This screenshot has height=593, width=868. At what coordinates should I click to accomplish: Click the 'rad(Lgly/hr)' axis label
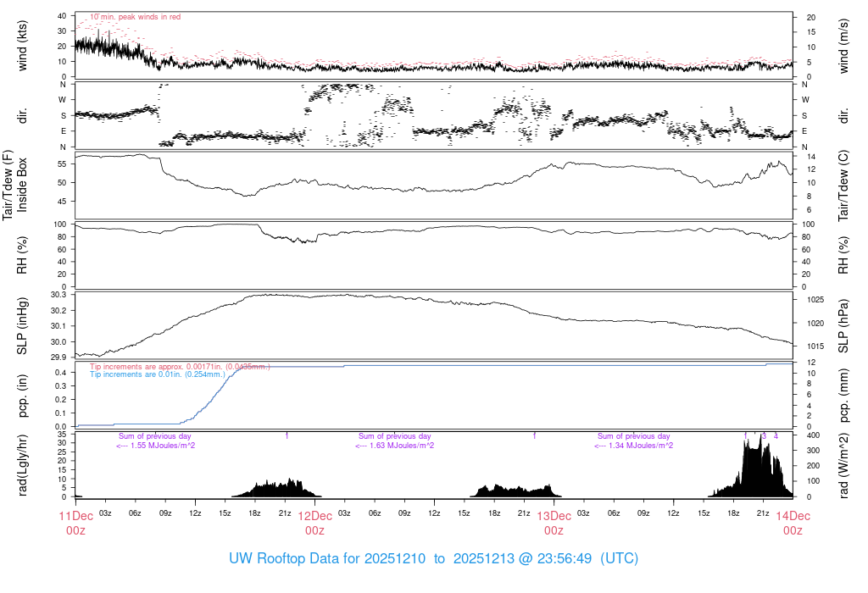coord(22,465)
